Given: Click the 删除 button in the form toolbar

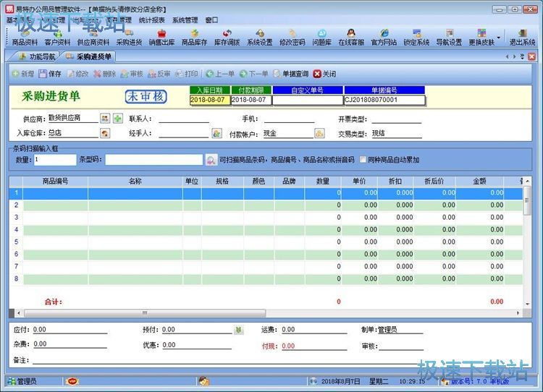Looking at the screenshot, I should (x=104, y=74).
